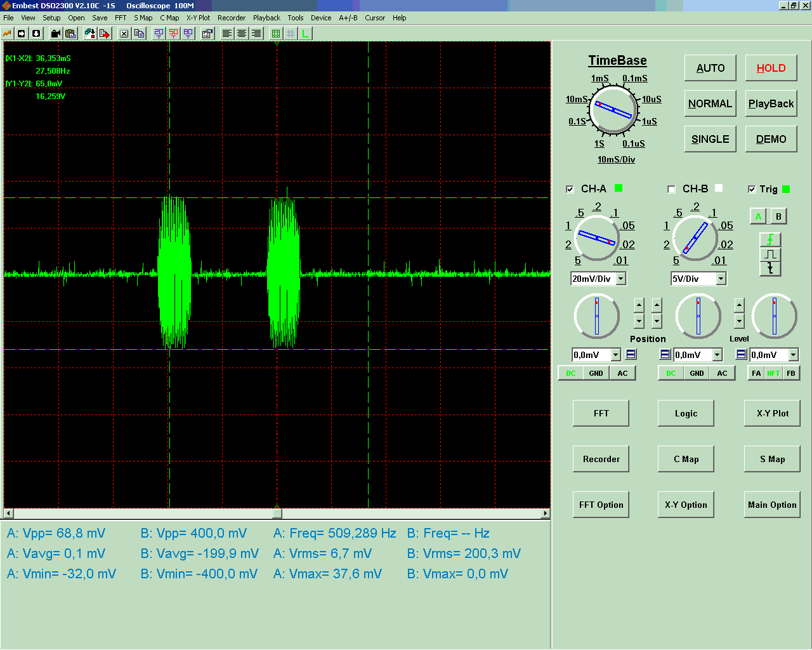Click blue icon right of CH-A position dropdown
Screen dimensions: 812x650
point(631,354)
